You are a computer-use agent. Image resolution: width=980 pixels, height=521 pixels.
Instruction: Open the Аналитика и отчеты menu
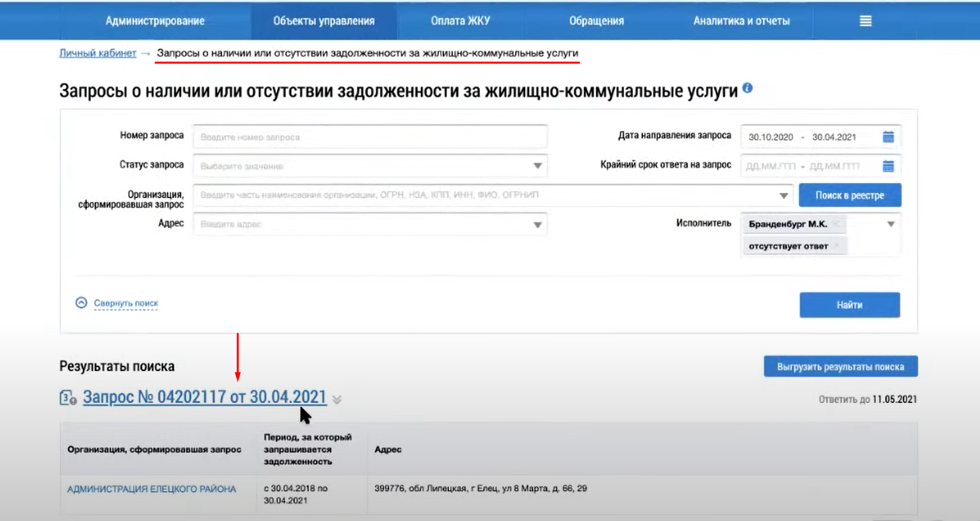click(x=741, y=21)
